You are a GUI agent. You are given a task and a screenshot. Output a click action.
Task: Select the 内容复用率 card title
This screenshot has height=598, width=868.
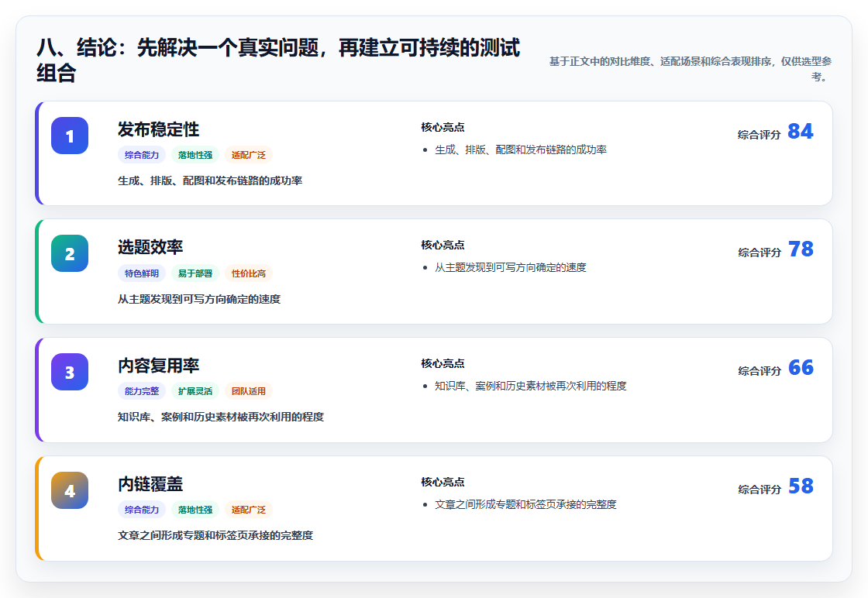coord(158,365)
